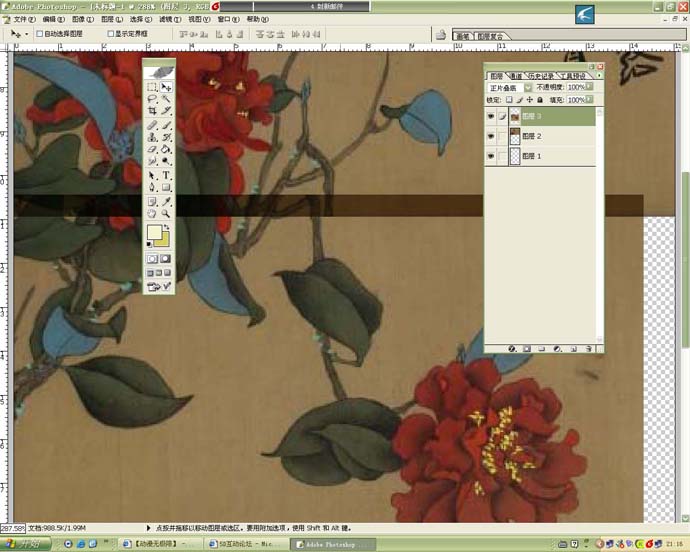The width and height of the screenshot is (690, 552).
Task: Switch to Quick Mask mode
Action: 165,259
